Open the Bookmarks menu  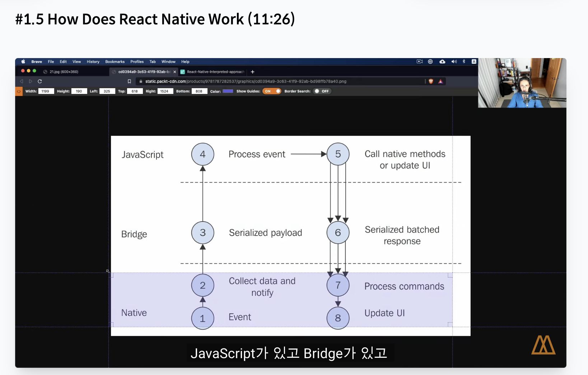pyautogui.click(x=115, y=62)
